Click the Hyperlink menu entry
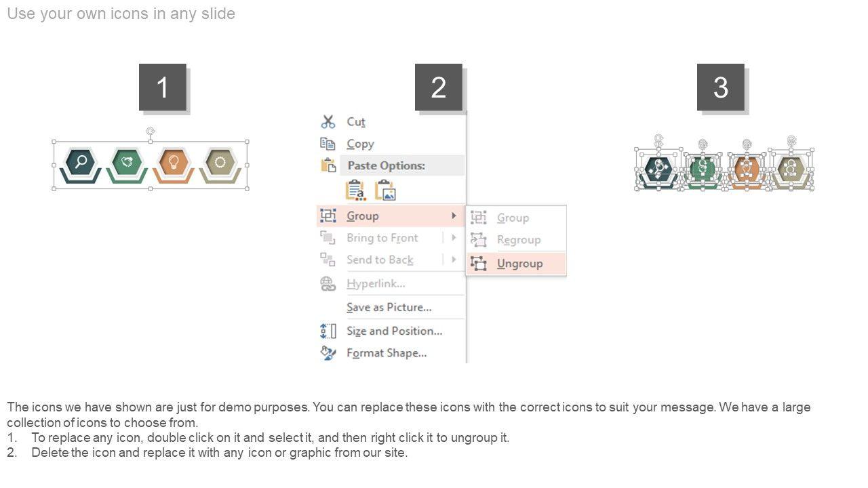This screenshot has height=488, width=868. pos(376,284)
